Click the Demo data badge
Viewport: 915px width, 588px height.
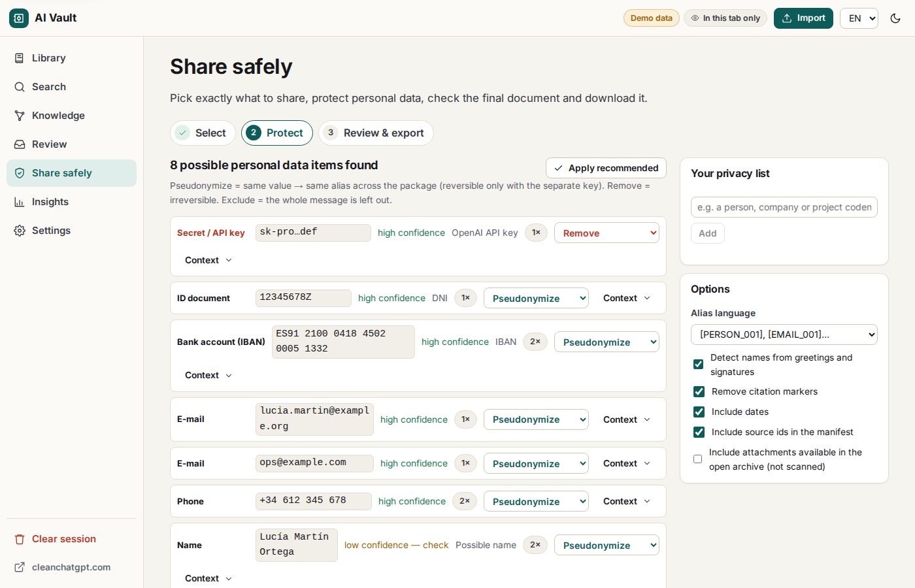[651, 18]
